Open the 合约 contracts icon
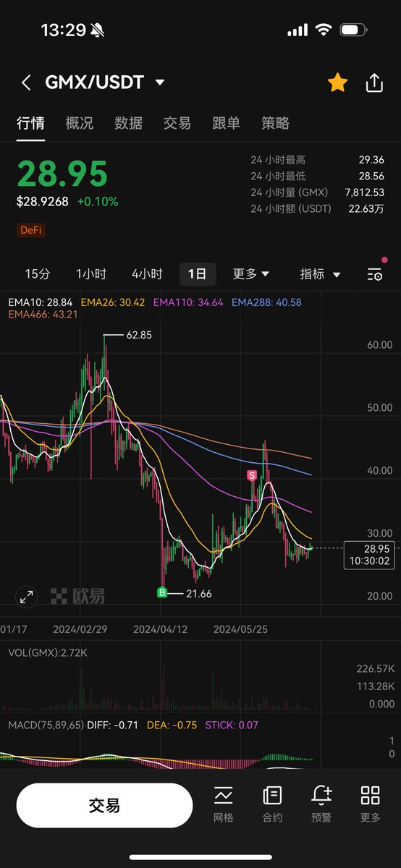Image resolution: width=401 pixels, height=868 pixels. tap(272, 804)
